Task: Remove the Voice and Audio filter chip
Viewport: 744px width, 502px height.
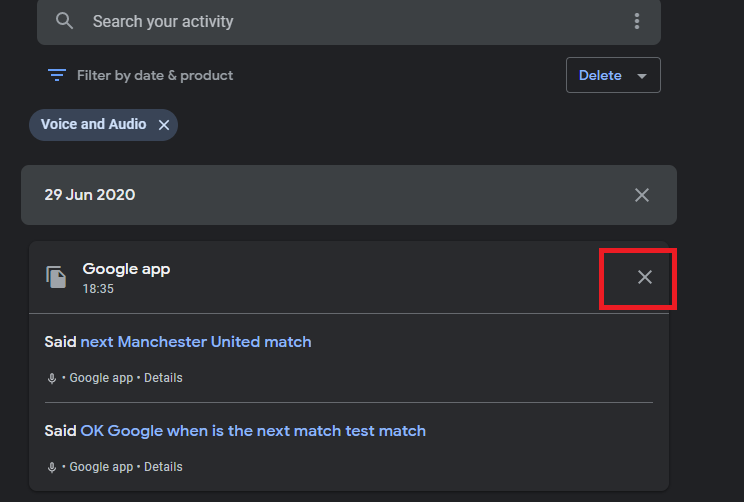Action: point(164,125)
